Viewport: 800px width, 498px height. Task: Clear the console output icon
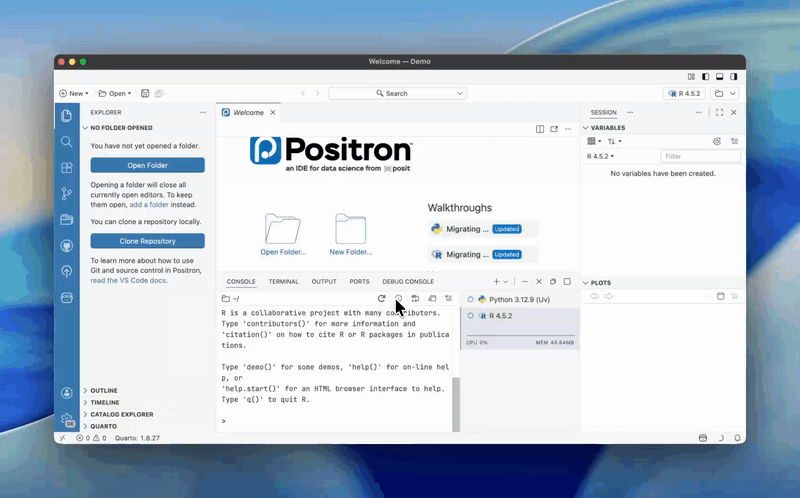[448, 298]
